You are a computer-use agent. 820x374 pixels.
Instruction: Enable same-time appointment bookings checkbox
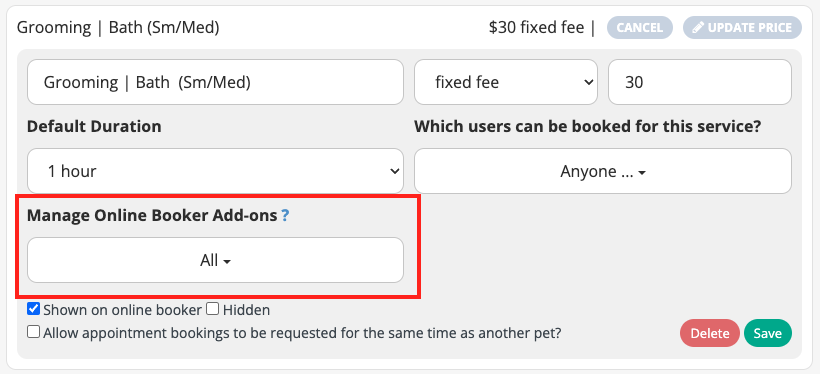(x=33, y=332)
